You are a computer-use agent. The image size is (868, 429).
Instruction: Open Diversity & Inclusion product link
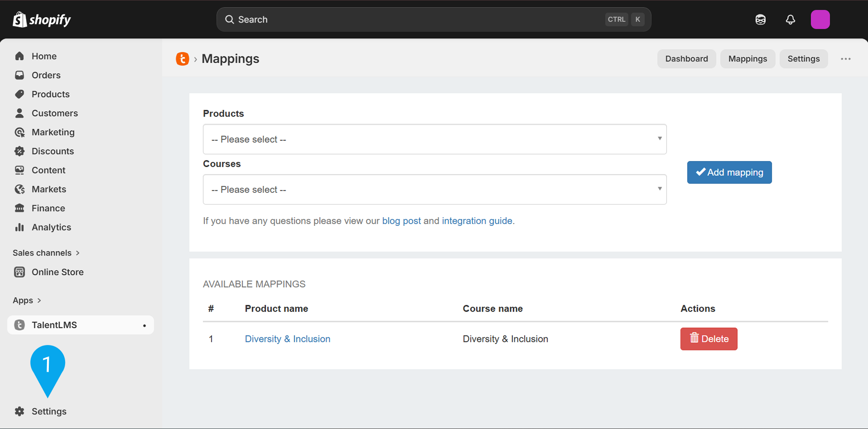coord(288,339)
